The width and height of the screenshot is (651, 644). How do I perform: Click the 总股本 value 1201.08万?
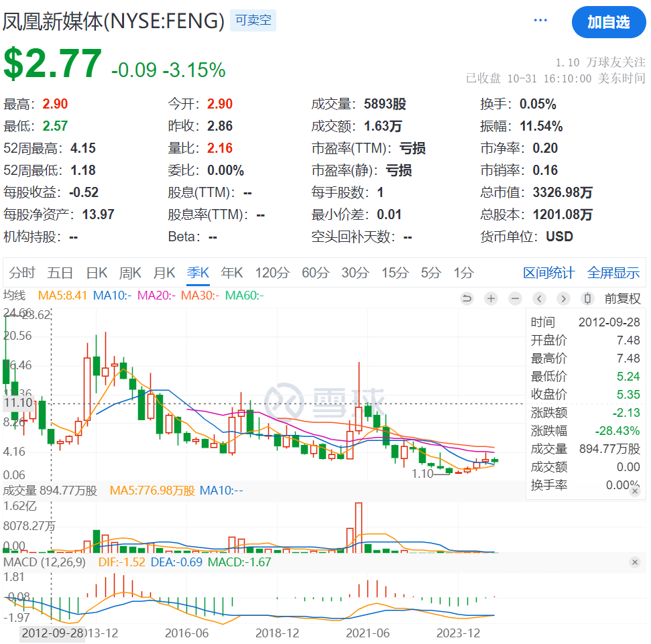pyautogui.click(x=563, y=214)
